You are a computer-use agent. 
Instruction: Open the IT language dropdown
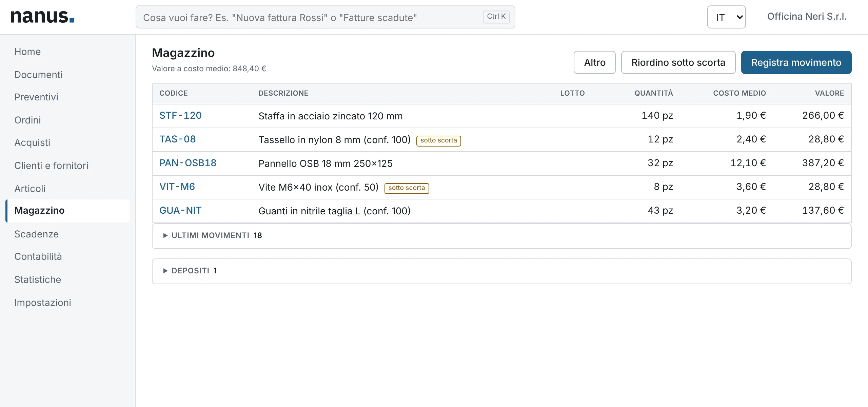pyautogui.click(x=726, y=17)
